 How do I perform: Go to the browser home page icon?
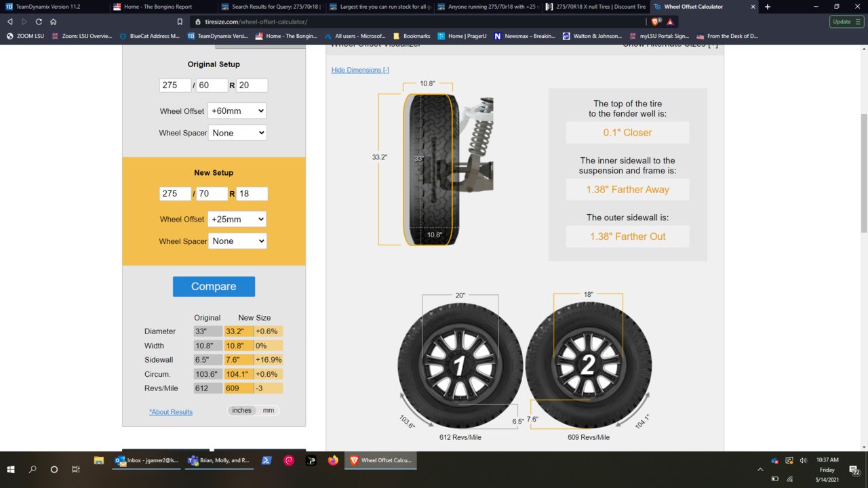point(53,22)
